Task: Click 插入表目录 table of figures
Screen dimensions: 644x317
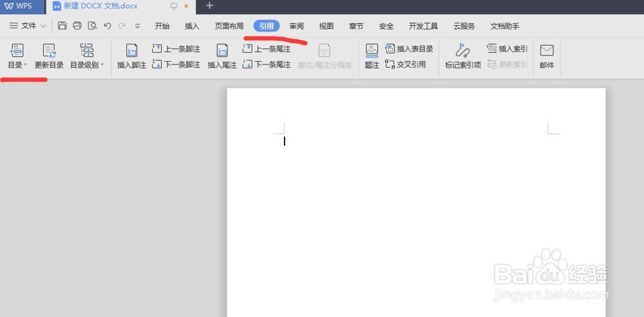Action: pos(409,49)
